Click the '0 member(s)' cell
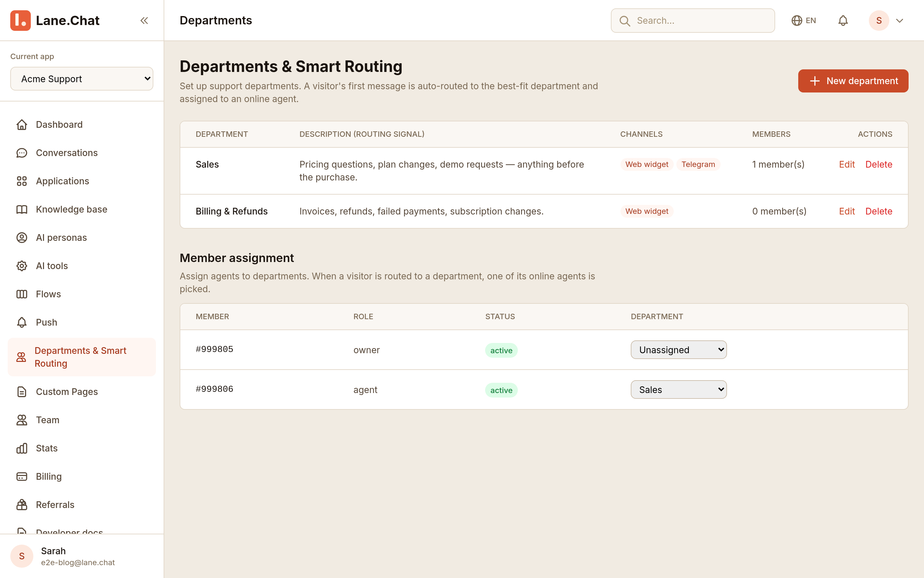This screenshot has width=924, height=578. (x=779, y=211)
